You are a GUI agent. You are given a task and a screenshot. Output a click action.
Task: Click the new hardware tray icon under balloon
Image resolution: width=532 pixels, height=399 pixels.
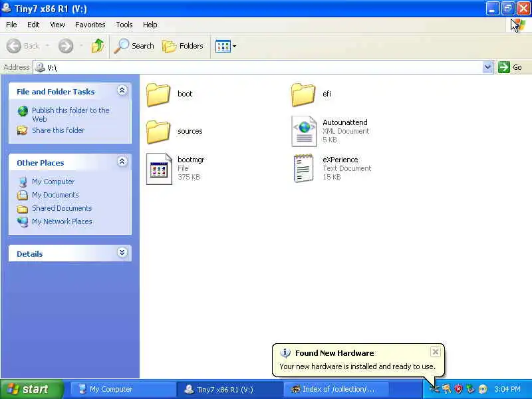434,389
